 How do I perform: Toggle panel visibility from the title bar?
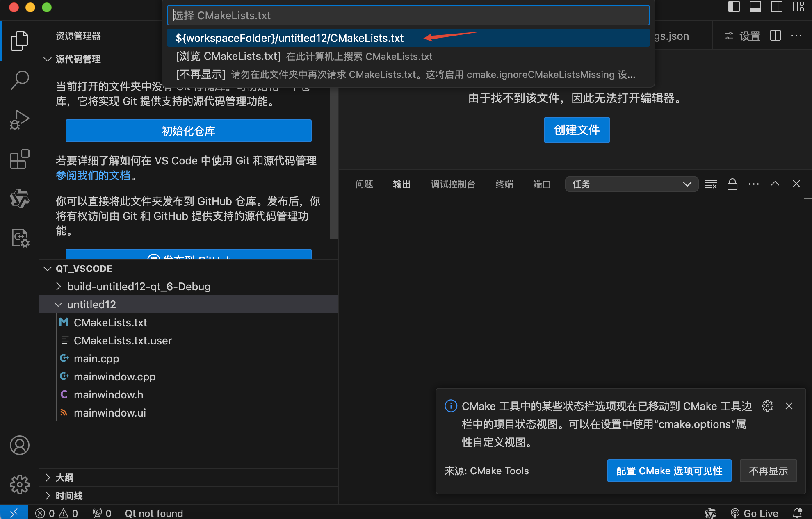click(755, 7)
